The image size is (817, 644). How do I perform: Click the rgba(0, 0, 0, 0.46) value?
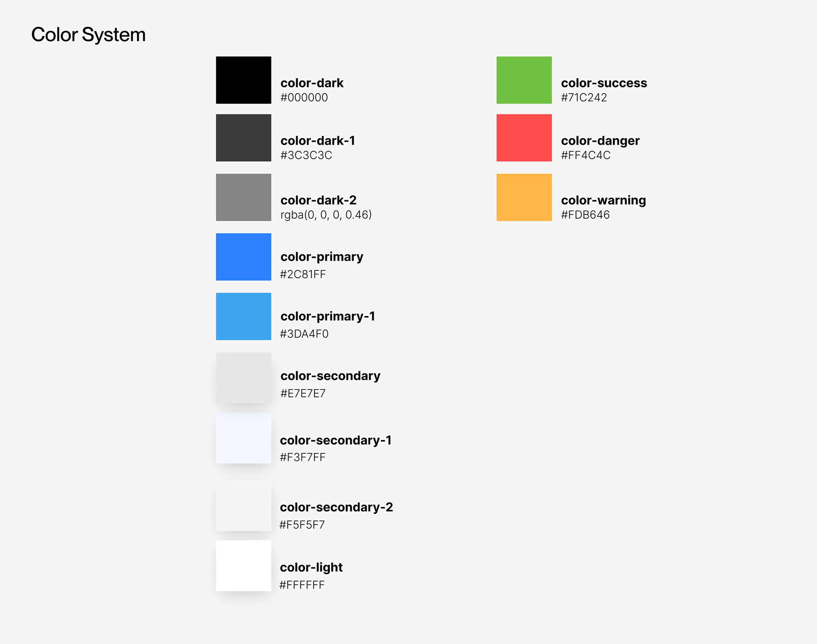[326, 214]
